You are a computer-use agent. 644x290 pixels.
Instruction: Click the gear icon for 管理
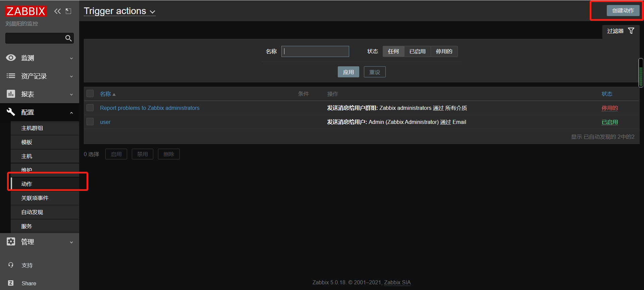pos(11,241)
